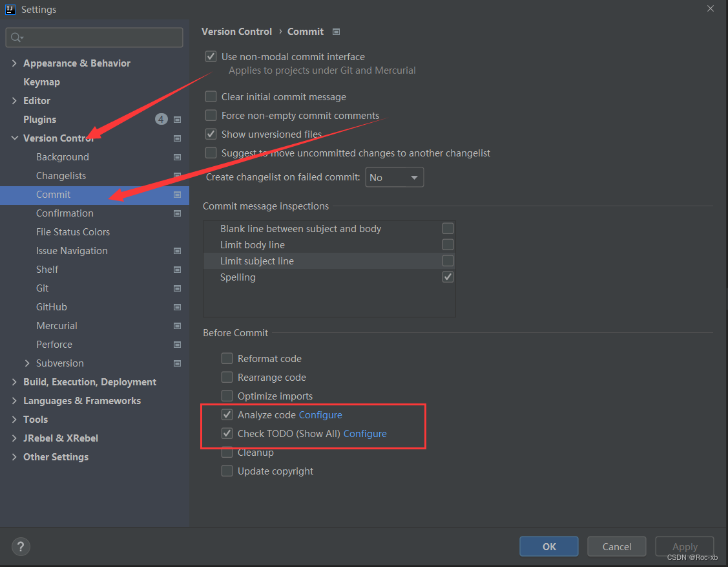Collapse the Version Control section
The width and height of the screenshot is (728, 567).
coord(15,138)
